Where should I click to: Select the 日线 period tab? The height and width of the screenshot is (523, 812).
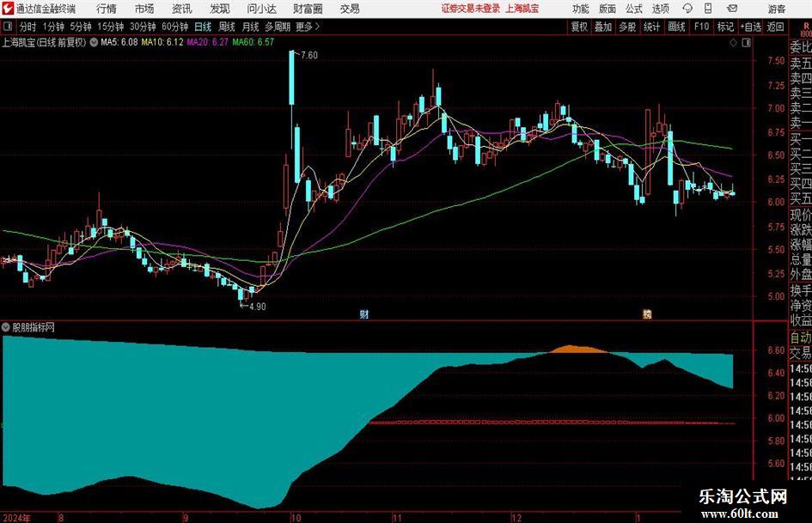click(x=203, y=27)
